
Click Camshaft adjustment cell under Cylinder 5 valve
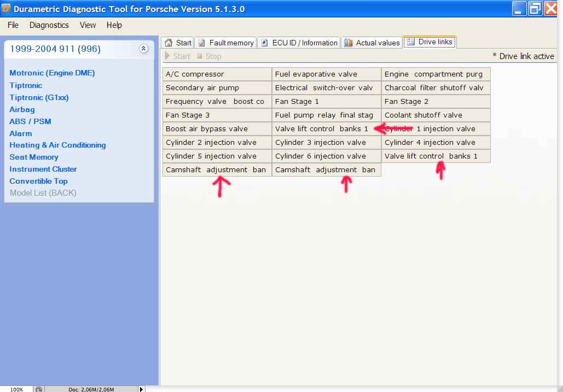point(217,169)
